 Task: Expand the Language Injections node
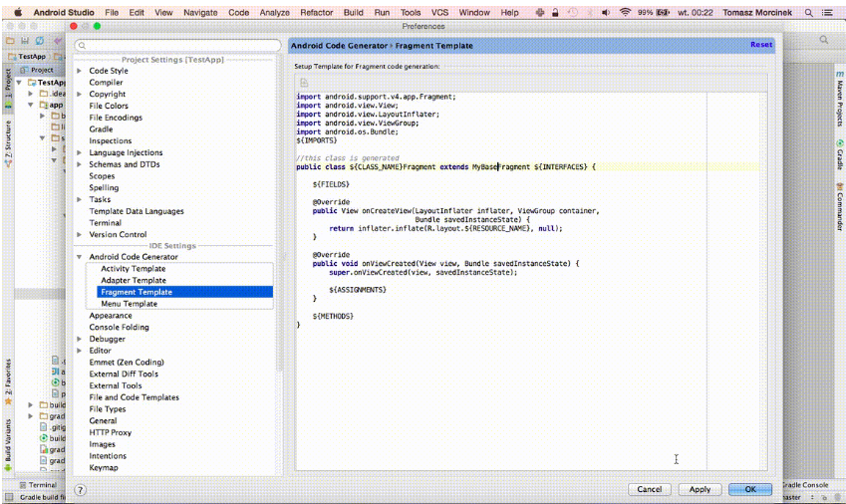pyautogui.click(x=80, y=153)
